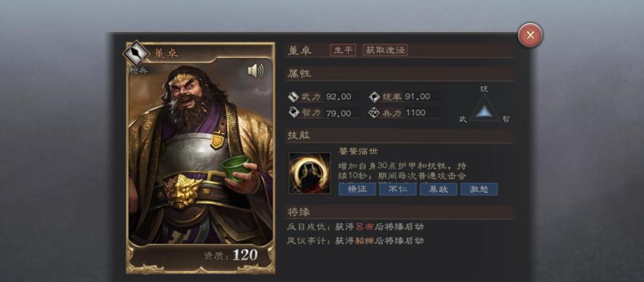Click the 资质 120 aptitude rating
644x282 pixels.
pyautogui.click(x=231, y=255)
